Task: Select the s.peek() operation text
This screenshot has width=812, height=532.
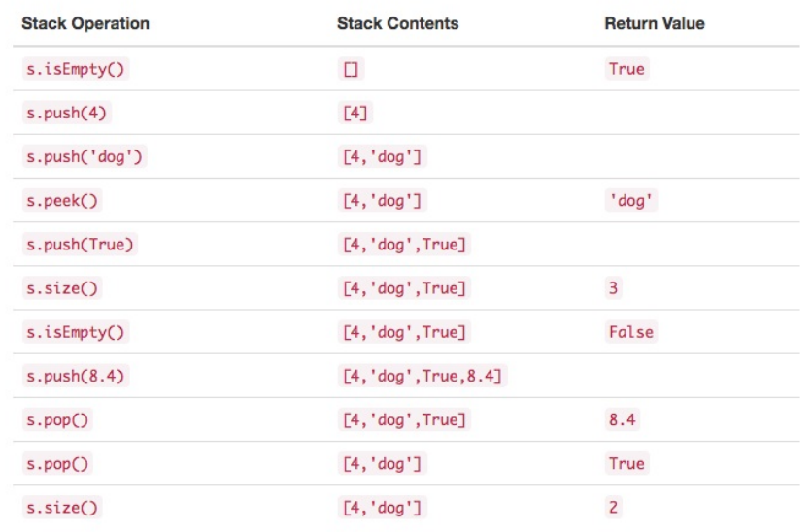Action: pos(62,201)
